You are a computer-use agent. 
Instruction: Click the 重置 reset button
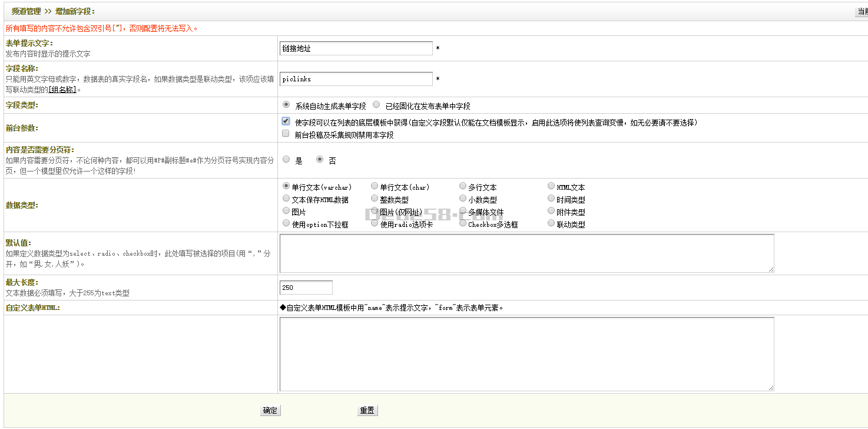click(367, 411)
